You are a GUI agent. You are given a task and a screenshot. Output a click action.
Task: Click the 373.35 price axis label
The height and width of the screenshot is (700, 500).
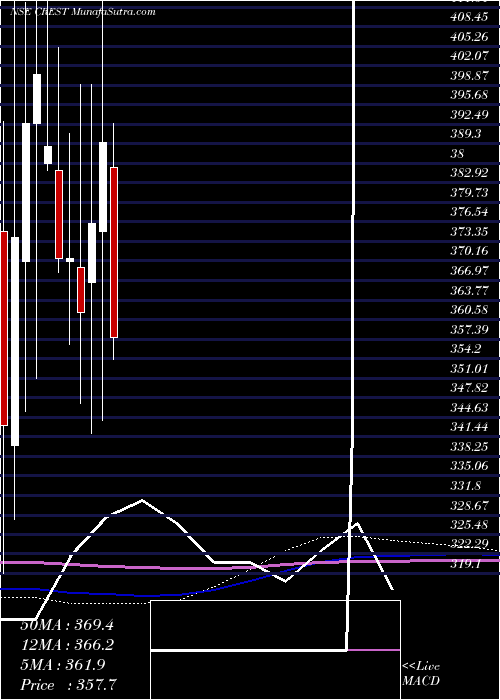point(469,231)
